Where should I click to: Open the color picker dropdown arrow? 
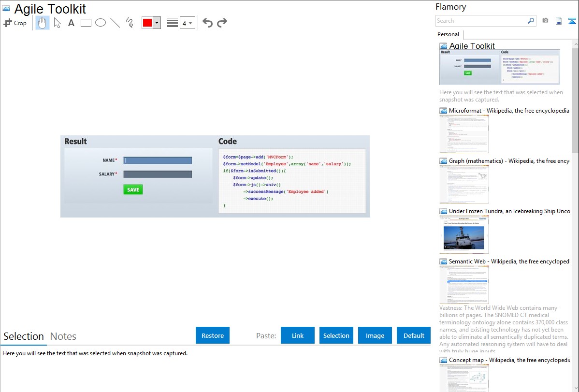[157, 23]
